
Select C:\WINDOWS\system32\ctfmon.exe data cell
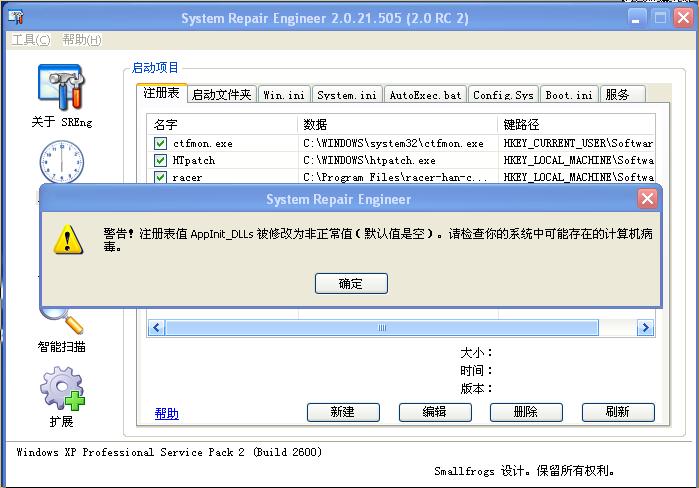point(397,144)
